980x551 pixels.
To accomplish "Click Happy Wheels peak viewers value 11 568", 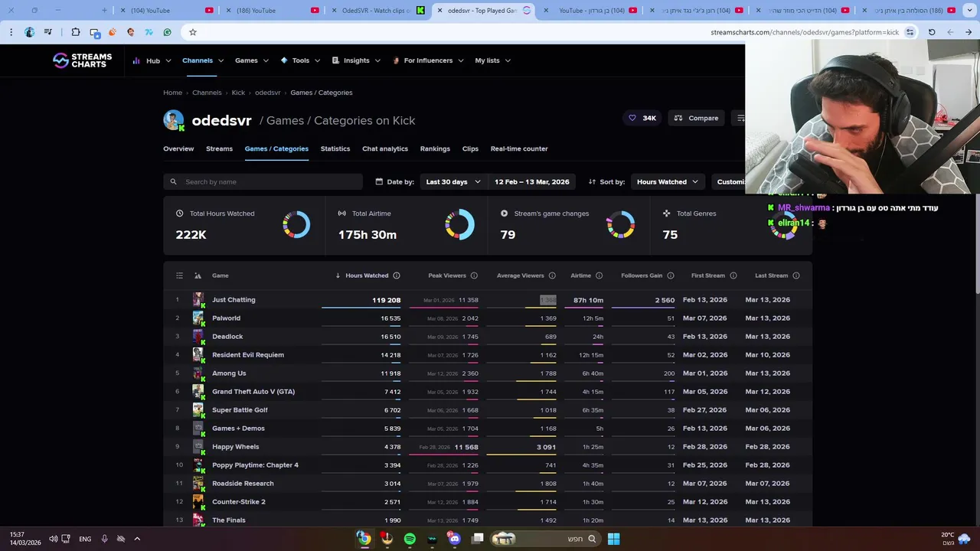I will pos(466,447).
